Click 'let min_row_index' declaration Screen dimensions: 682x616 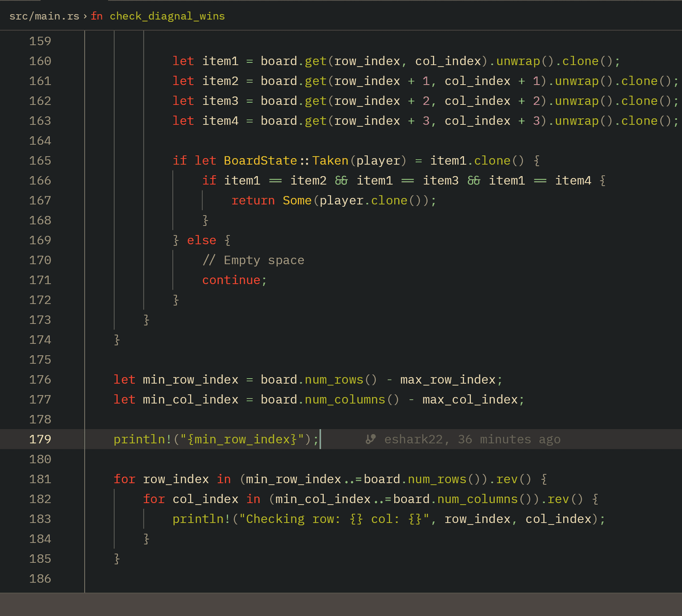coord(308,380)
